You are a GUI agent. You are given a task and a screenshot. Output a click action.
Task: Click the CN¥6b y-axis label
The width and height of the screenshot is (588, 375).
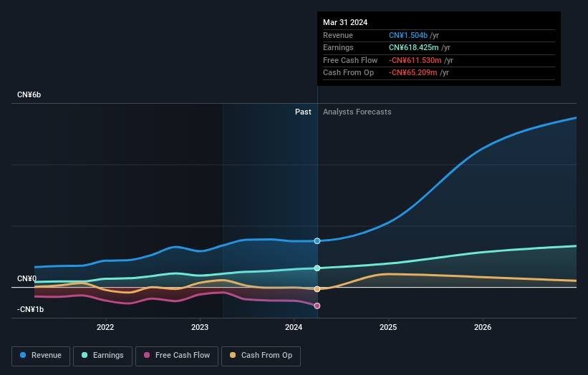29,94
